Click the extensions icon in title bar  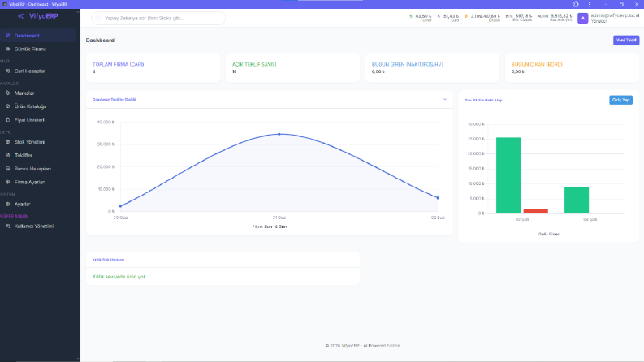point(576,4)
